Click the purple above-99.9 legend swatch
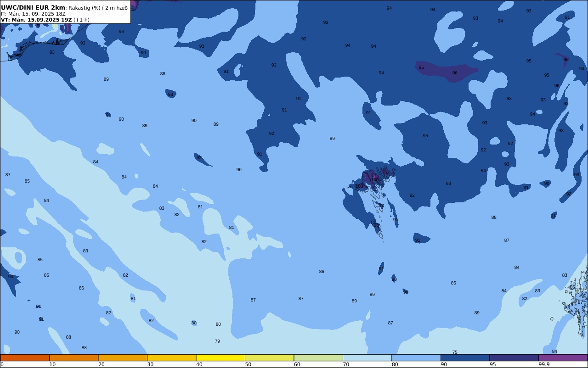 pos(563,357)
